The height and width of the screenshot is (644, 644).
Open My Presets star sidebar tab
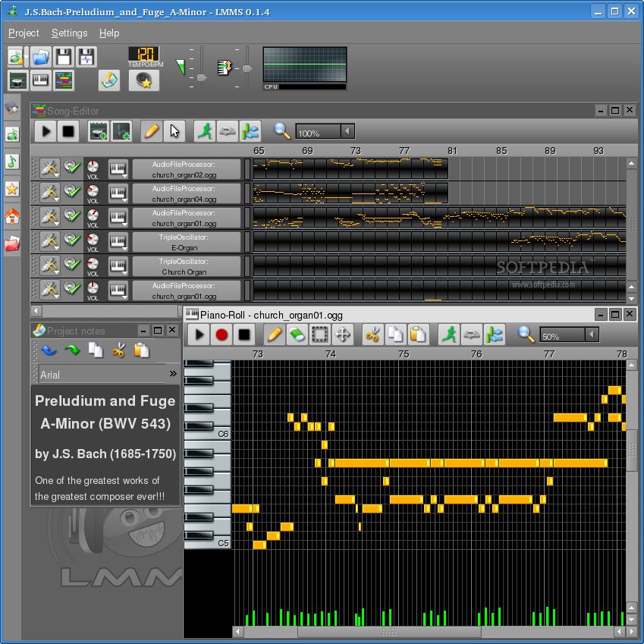12,189
